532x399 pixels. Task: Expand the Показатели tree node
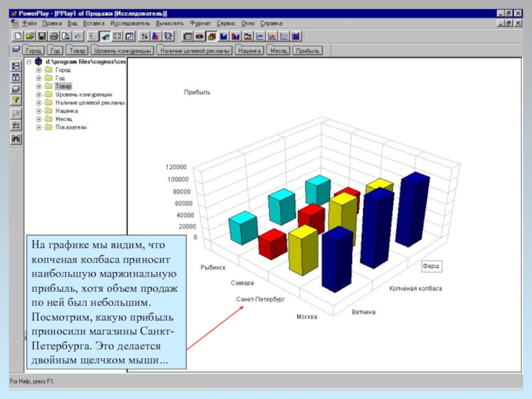[x=39, y=127]
